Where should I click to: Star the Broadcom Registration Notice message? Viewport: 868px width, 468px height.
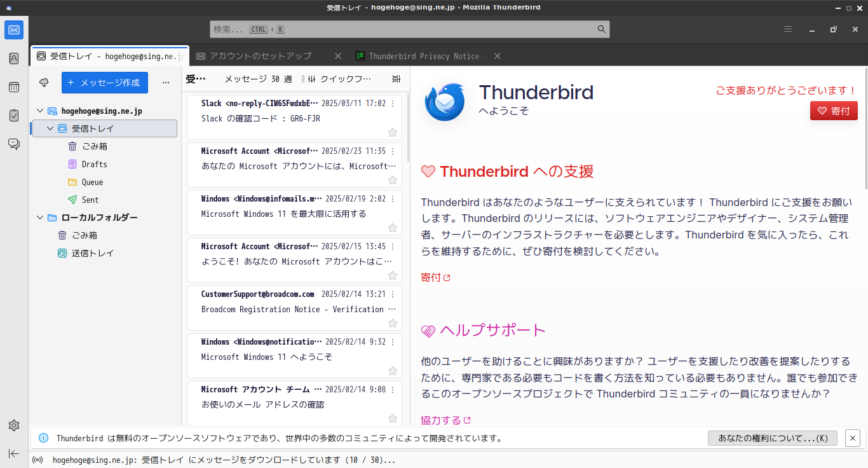click(393, 323)
